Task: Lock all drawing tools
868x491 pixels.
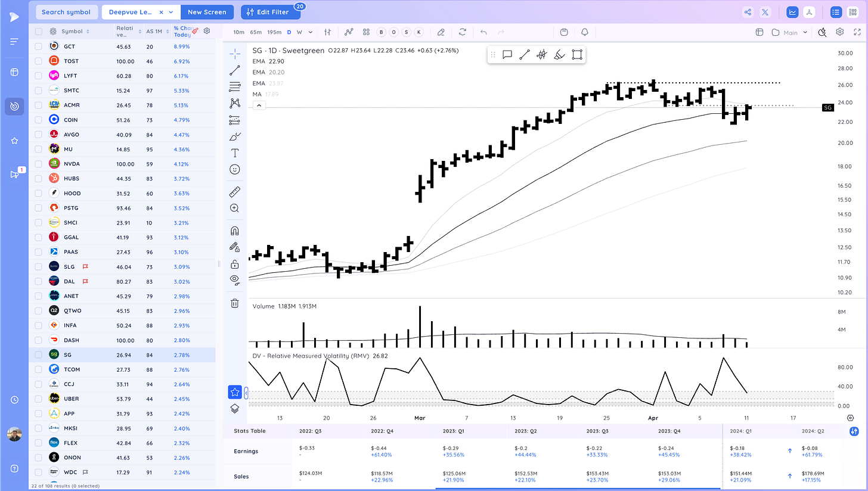Action: coord(235,264)
